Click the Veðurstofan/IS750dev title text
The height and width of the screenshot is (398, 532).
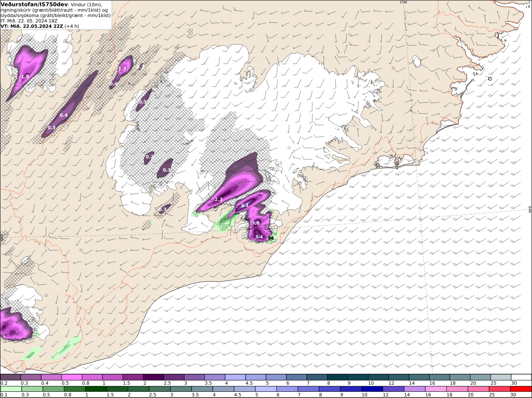(34, 4)
